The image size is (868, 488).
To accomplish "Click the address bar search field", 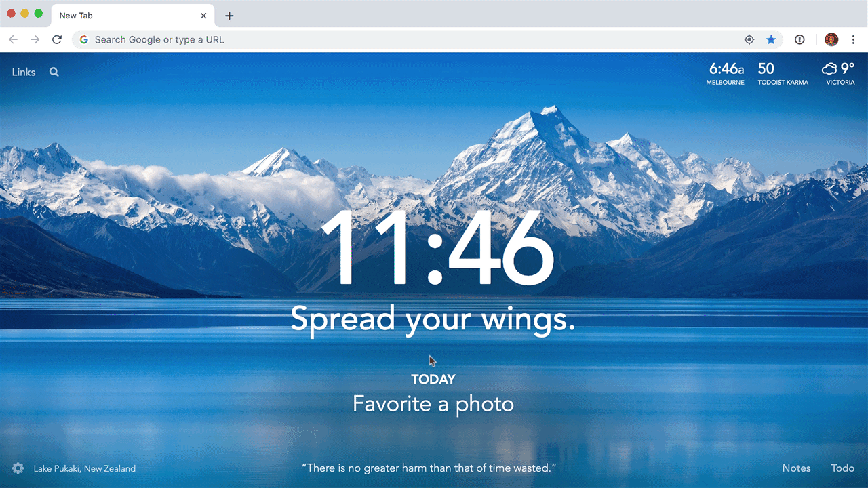I will coord(427,39).
